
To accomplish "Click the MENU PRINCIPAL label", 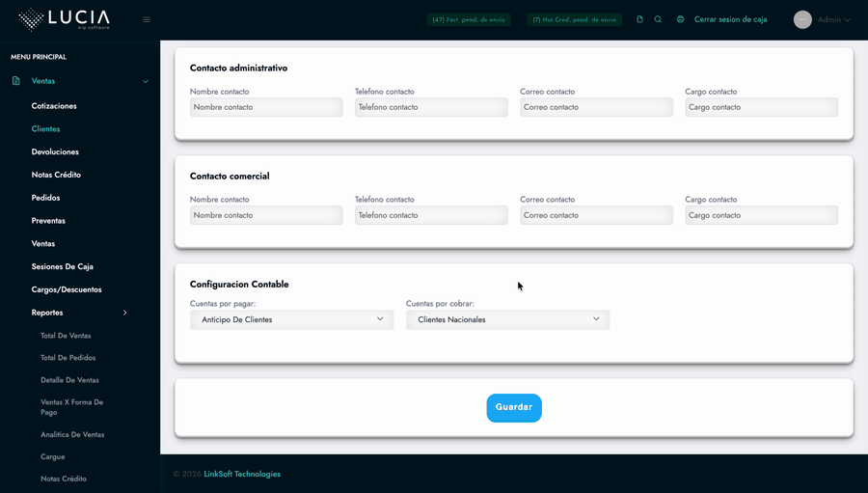I will click(x=39, y=57).
